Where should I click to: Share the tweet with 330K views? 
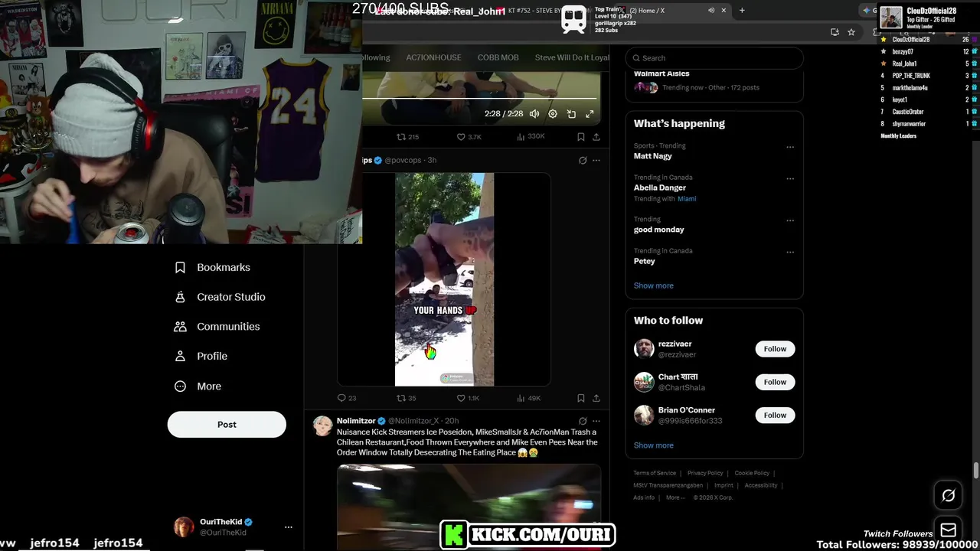(596, 137)
